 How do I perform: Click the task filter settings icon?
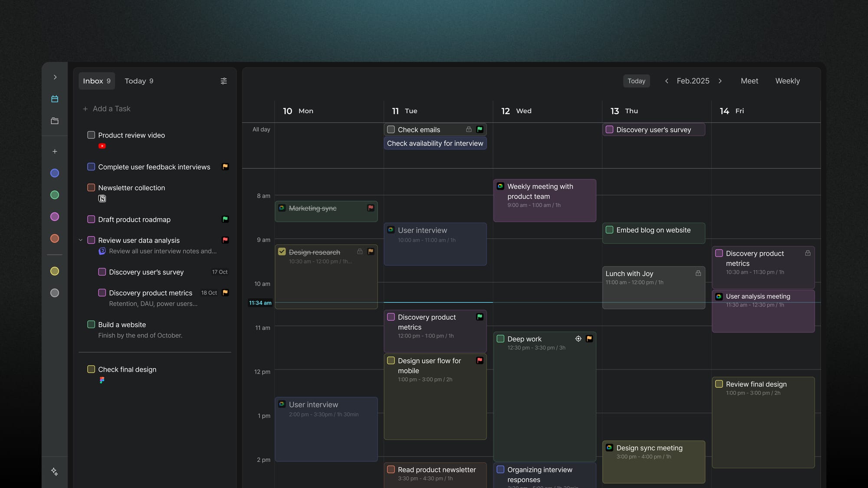click(224, 81)
